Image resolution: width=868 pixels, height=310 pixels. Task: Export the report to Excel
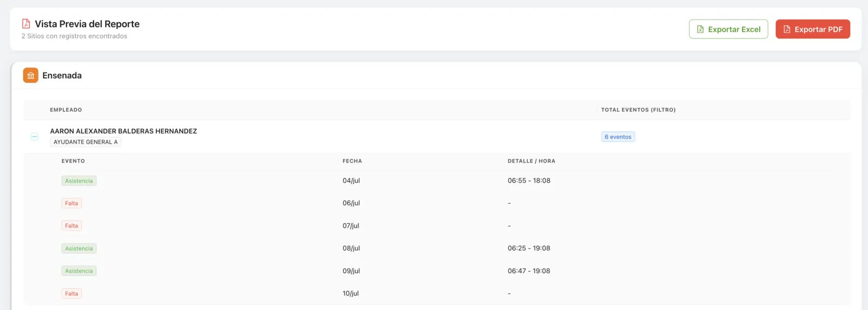(729, 29)
